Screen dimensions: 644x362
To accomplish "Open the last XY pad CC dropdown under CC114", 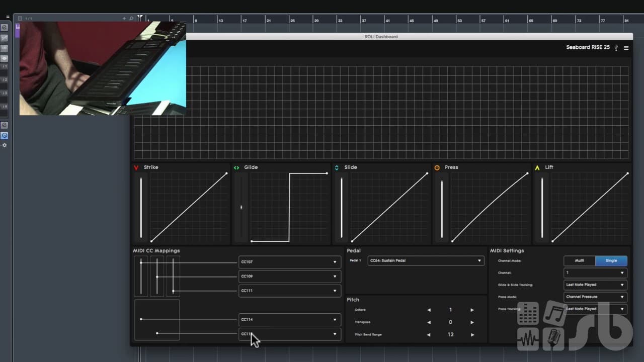I will coord(290,334).
